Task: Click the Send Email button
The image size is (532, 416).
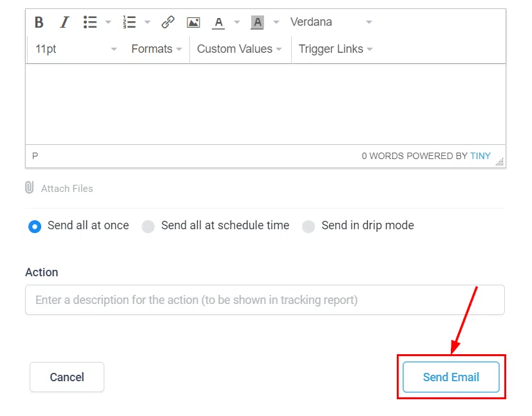Action: (451, 377)
